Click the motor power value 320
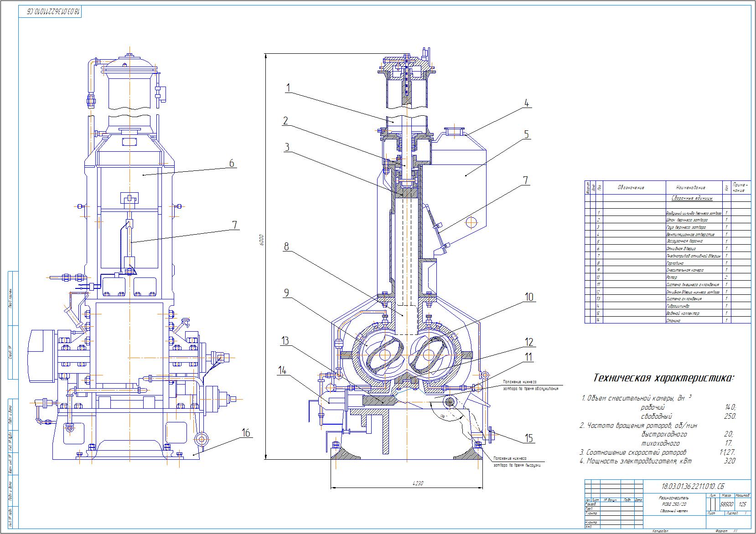 point(730,461)
